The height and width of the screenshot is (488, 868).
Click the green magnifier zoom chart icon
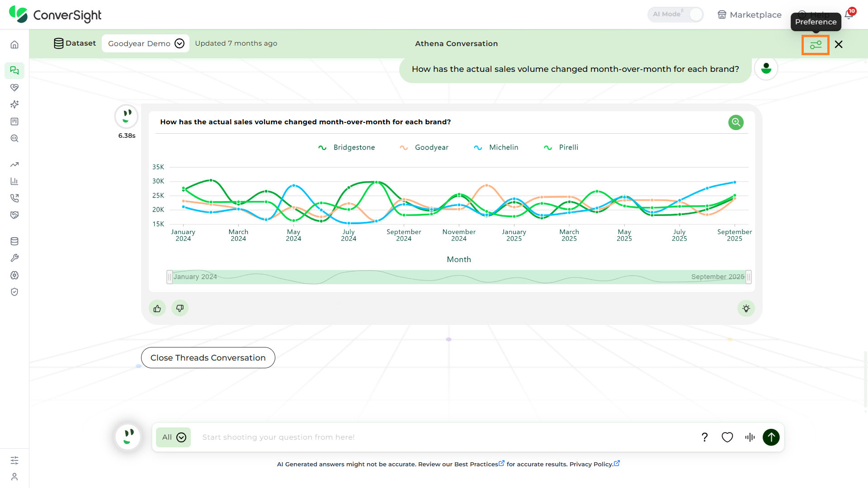point(736,122)
